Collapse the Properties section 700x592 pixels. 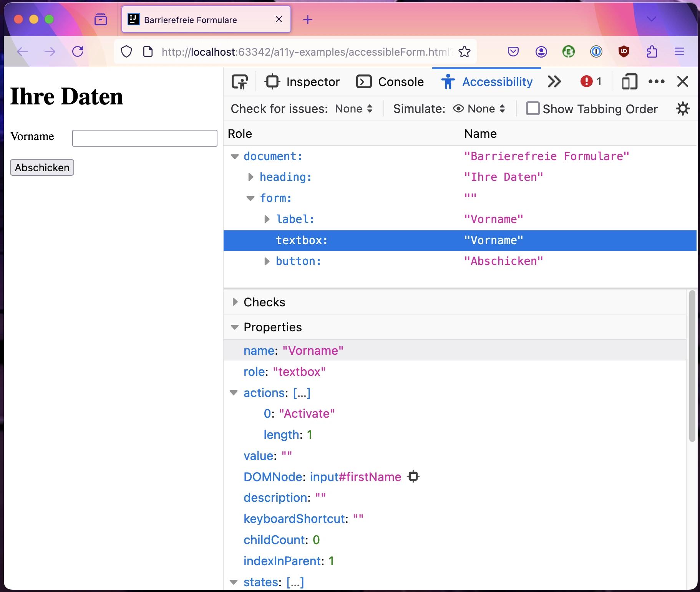(235, 327)
